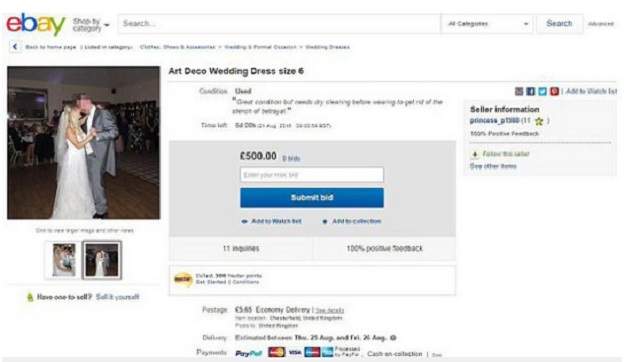The width and height of the screenshot is (640, 362).
Task: Click the Nectar points badge icon
Action: (x=183, y=279)
